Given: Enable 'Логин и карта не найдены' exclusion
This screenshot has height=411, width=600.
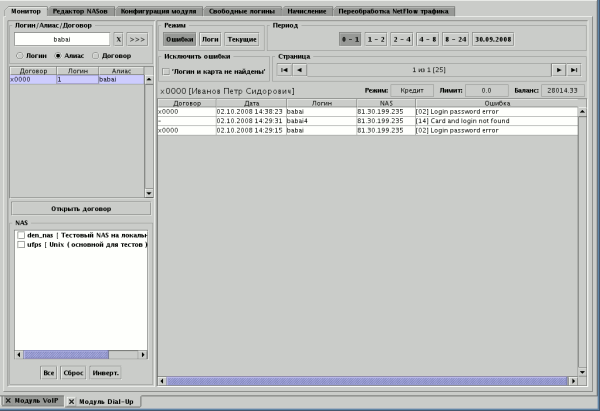Looking at the screenshot, I should (x=166, y=72).
